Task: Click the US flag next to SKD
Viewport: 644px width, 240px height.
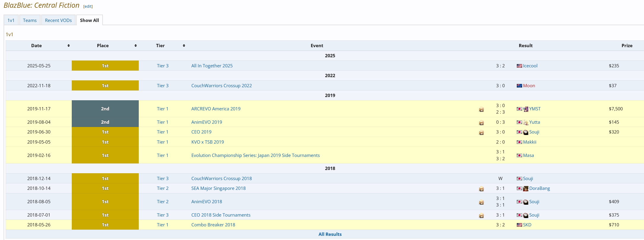Action: [x=519, y=225]
